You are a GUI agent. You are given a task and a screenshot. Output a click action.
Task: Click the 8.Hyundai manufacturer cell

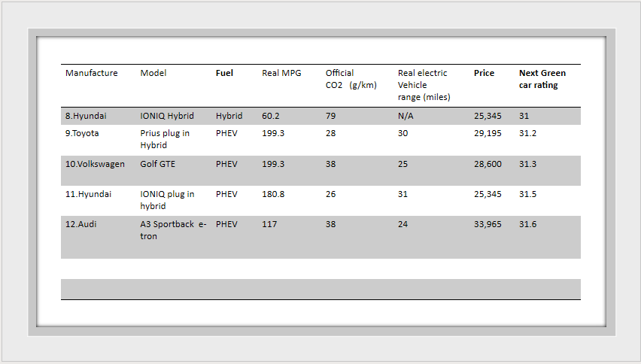(x=86, y=116)
